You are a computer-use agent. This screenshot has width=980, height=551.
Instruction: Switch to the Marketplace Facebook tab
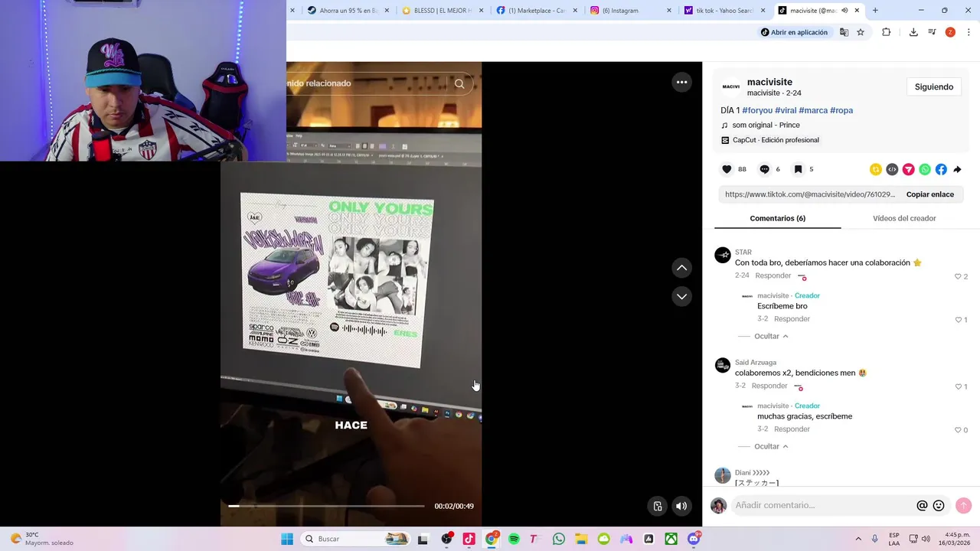tap(537, 10)
